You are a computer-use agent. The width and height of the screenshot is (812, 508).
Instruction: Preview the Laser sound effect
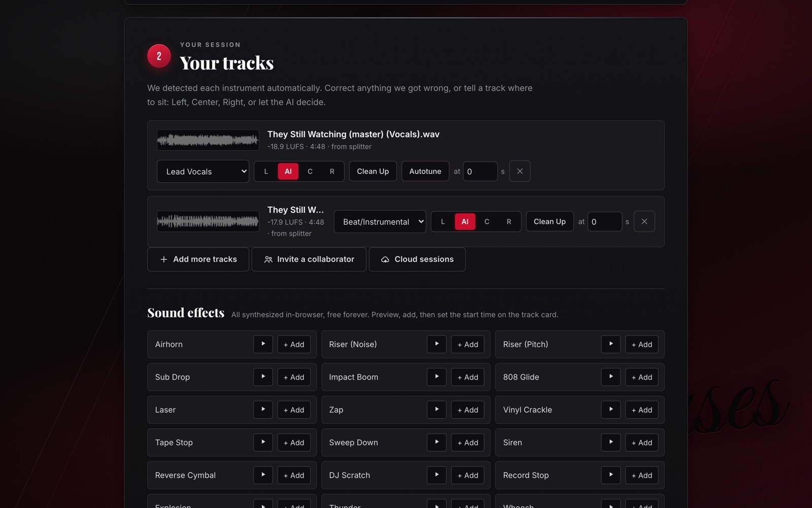[x=263, y=409]
